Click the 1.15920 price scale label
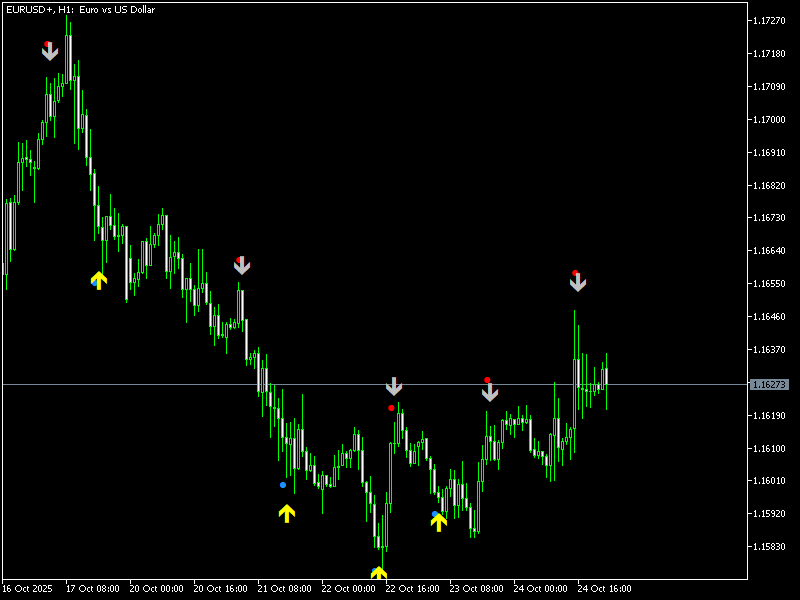Image resolution: width=800 pixels, height=600 pixels. click(x=769, y=514)
